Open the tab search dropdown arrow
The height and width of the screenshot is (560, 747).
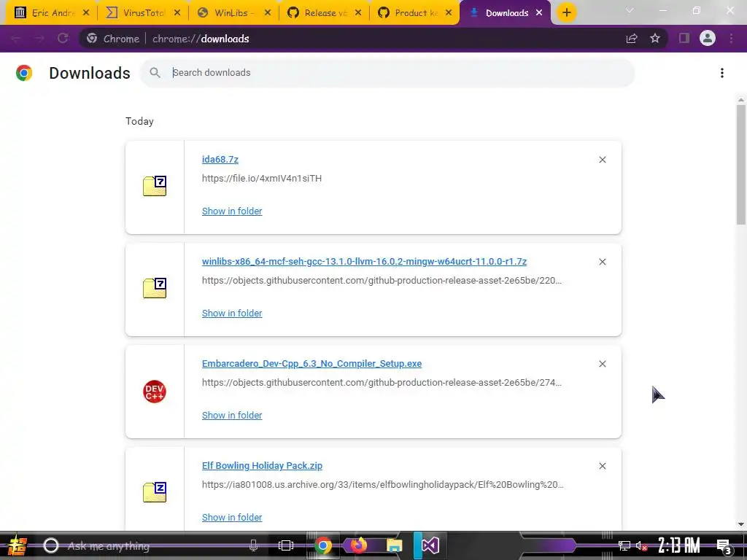[630, 10]
